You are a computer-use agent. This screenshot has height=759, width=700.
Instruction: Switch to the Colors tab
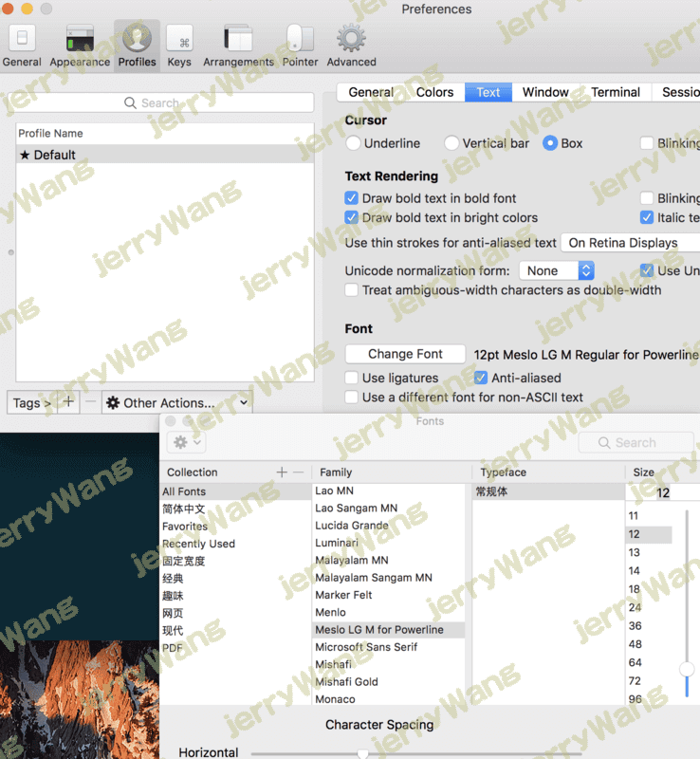434,92
